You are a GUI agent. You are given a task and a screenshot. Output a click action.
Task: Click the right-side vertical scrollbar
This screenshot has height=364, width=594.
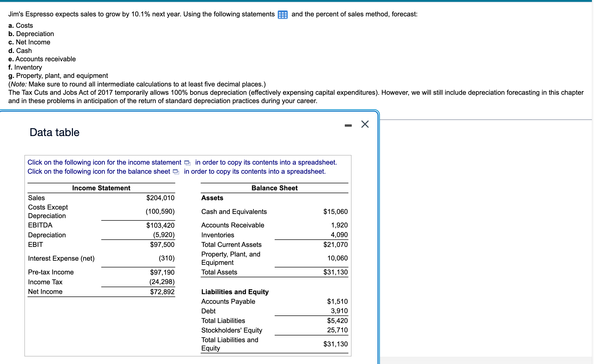(593, 182)
